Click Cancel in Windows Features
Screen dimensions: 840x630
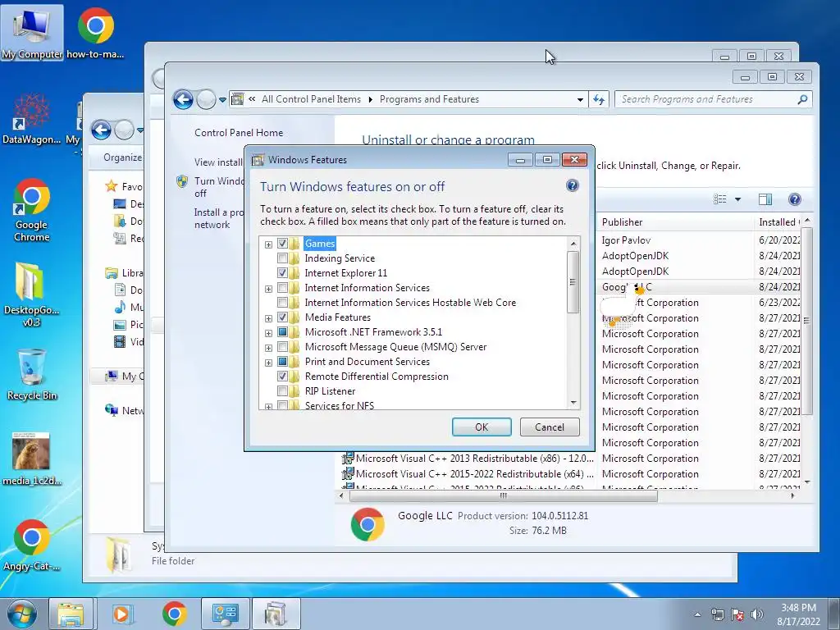[x=550, y=427]
